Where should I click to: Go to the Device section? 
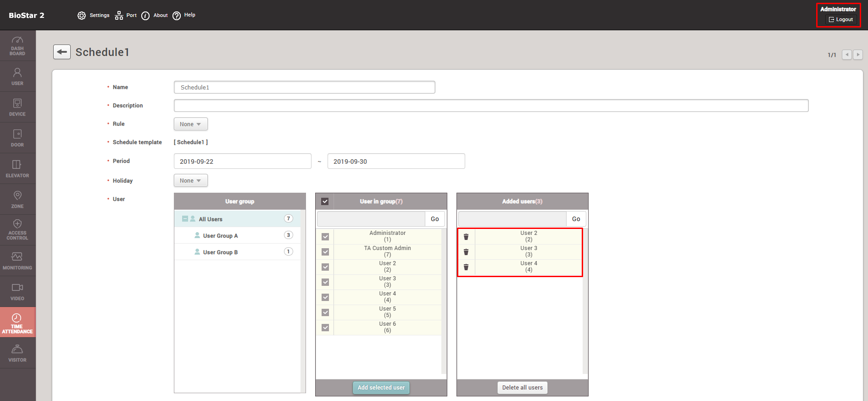point(17,107)
